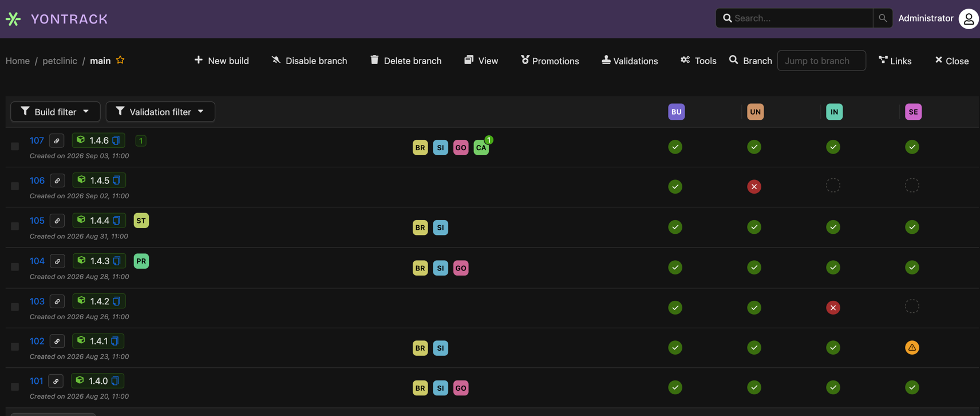This screenshot has width=980, height=416.
Task: Click Disable branch
Action: 309,61
